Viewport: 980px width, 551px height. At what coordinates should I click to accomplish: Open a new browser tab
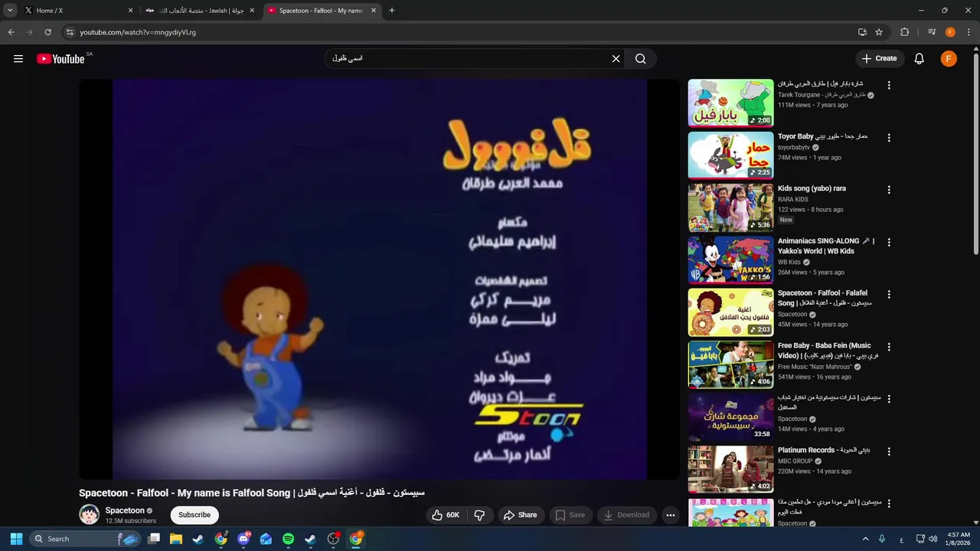[392, 11]
